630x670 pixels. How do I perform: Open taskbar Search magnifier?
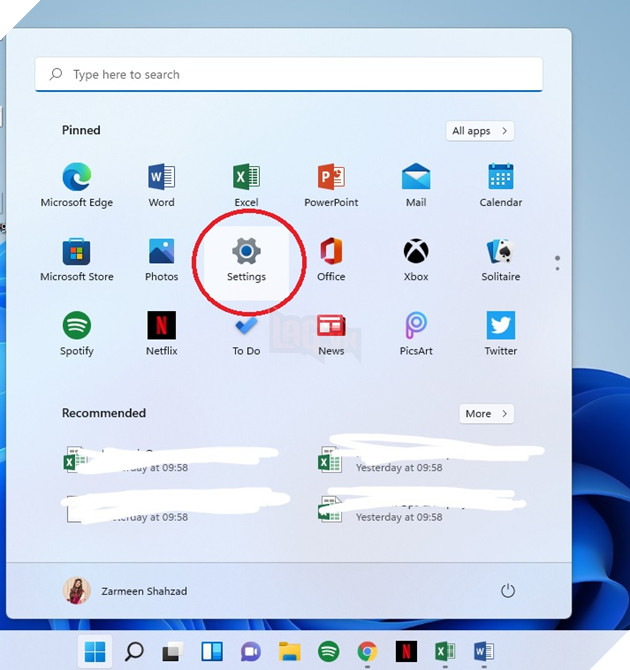tap(134, 652)
